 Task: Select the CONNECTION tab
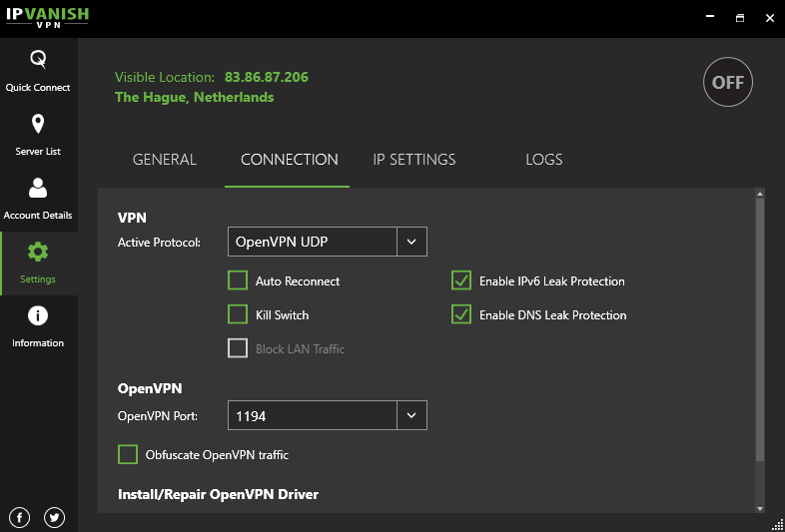(x=290, y=159)
